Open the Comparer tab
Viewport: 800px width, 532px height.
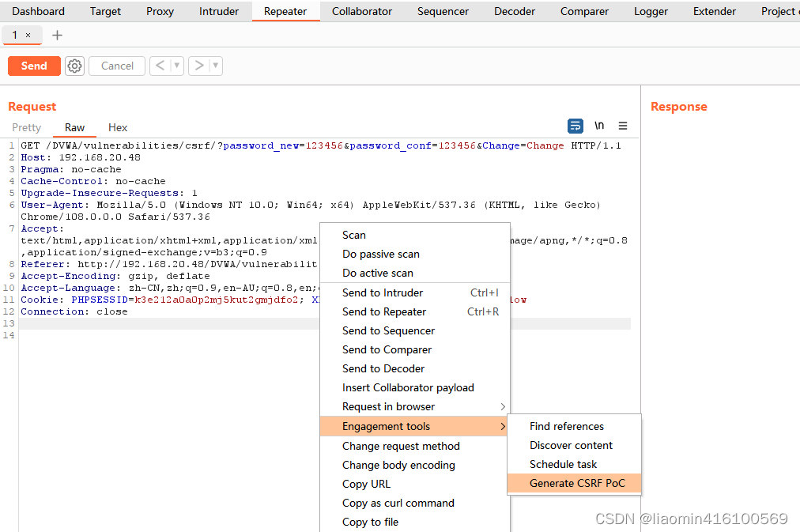tap(584, 11)
